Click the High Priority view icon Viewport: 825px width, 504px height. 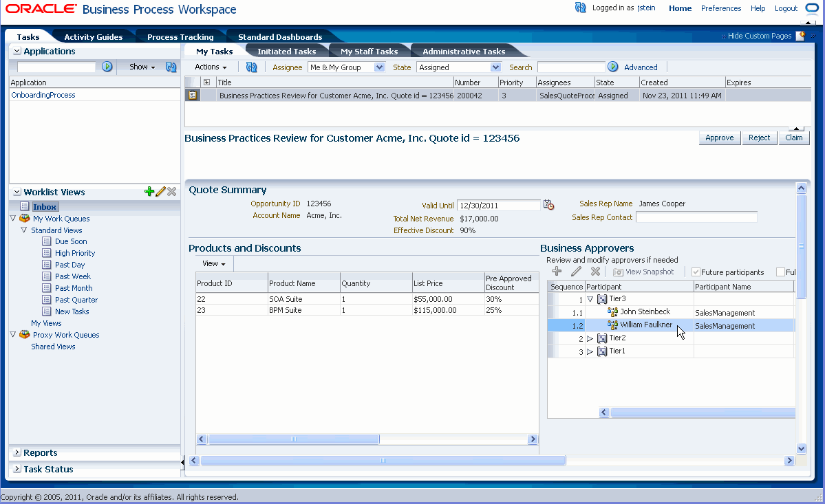click(x=46, y=253)
